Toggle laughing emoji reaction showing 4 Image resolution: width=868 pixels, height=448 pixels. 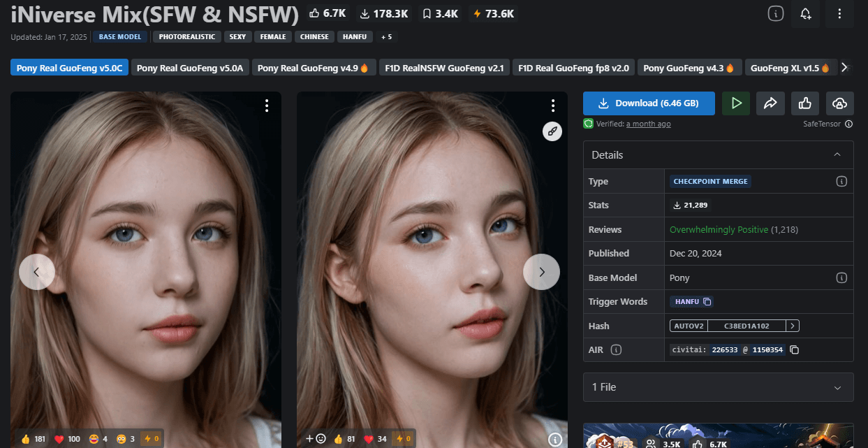(x=98, y=439)
